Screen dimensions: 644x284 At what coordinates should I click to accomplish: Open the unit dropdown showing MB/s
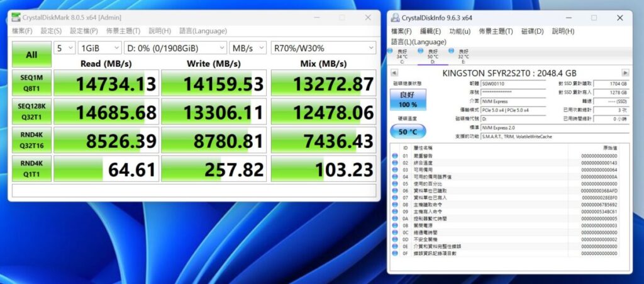[248, 48]
